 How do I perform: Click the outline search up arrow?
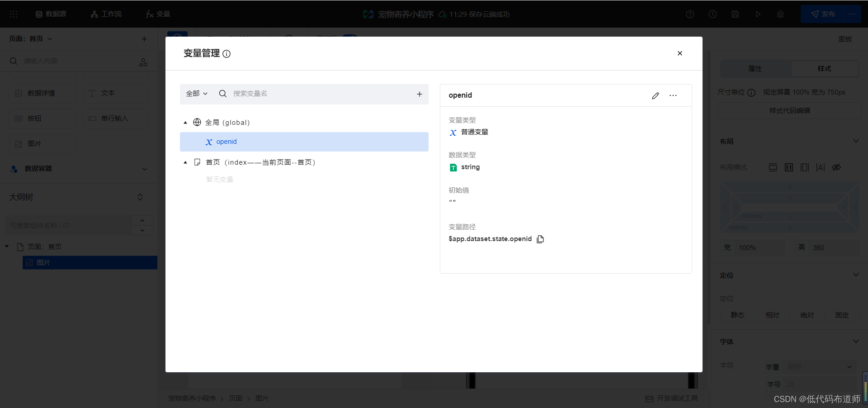pyautogui.click(x=142, y=220)
